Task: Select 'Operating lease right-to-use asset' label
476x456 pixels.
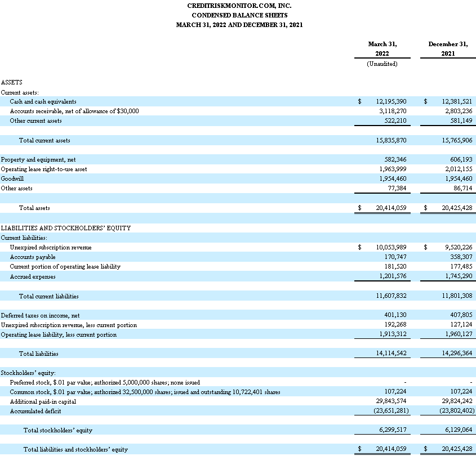Action: coord(44,169)
